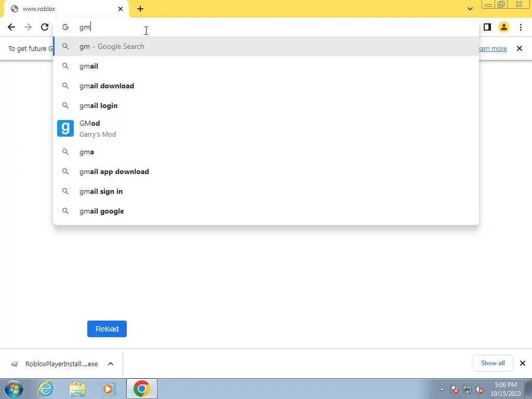Click the GMod blue g icon
The image size is (532, 399).
[x=65, y=128]
